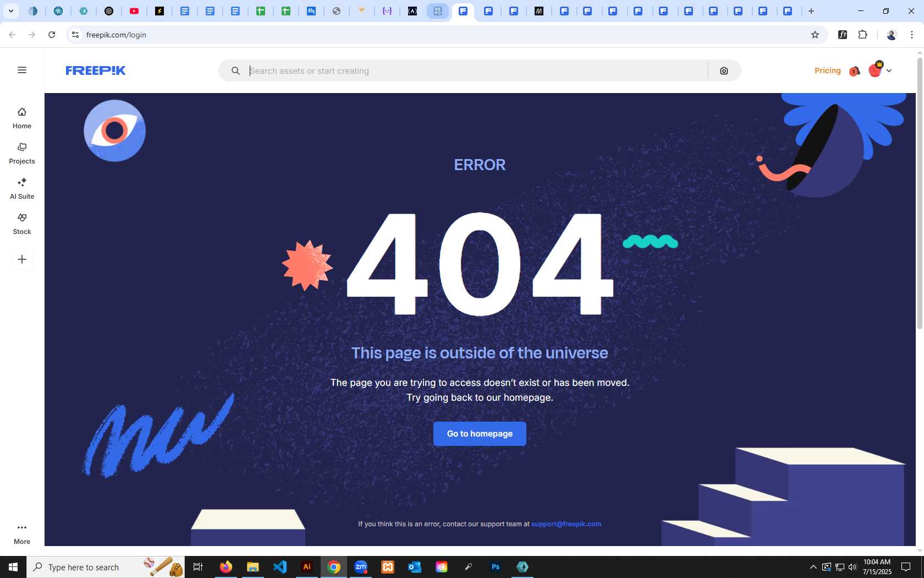The image size is (924, 578).
Task: Bookmark this page with star icon
Action: (815, 35)
